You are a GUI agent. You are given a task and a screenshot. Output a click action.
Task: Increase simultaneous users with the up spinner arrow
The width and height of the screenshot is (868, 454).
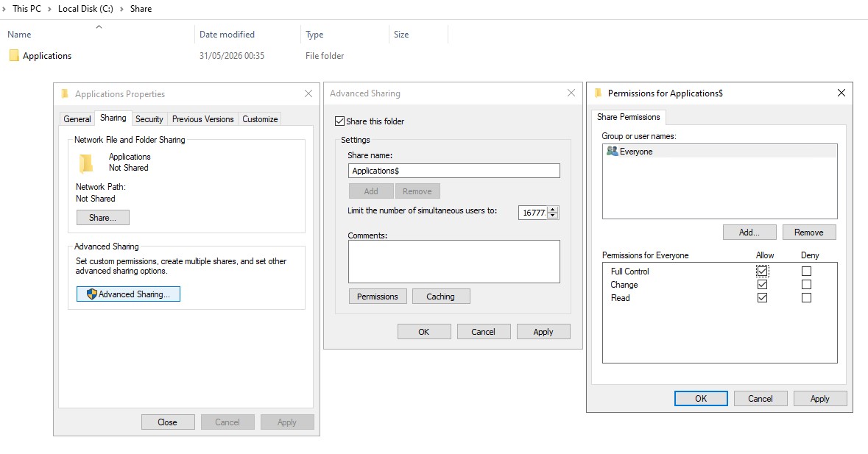coord(552,210)
